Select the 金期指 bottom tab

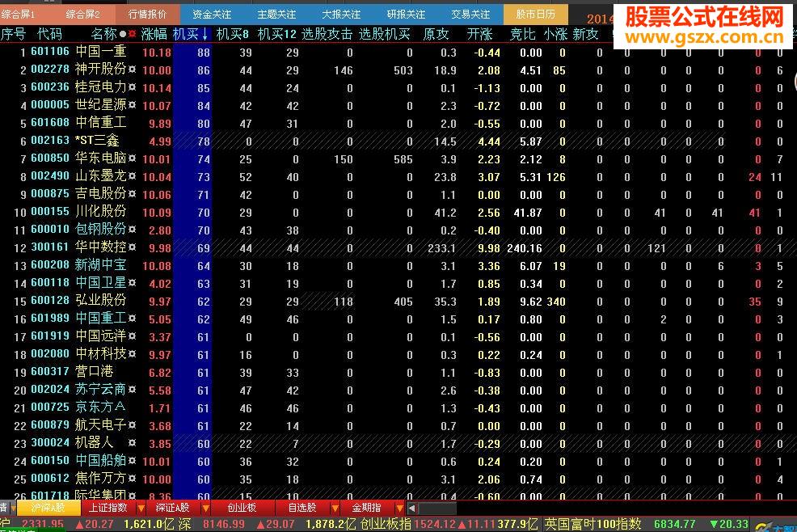(366, 508)
